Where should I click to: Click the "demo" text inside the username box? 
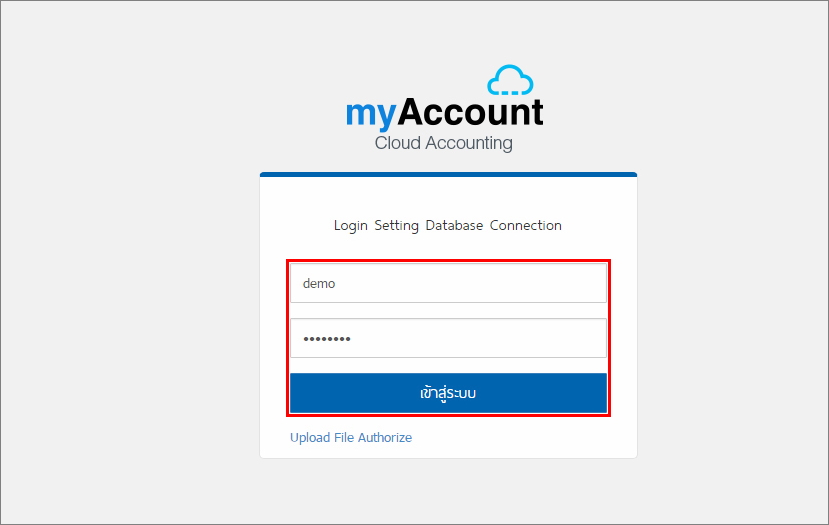tap(319, 283)
